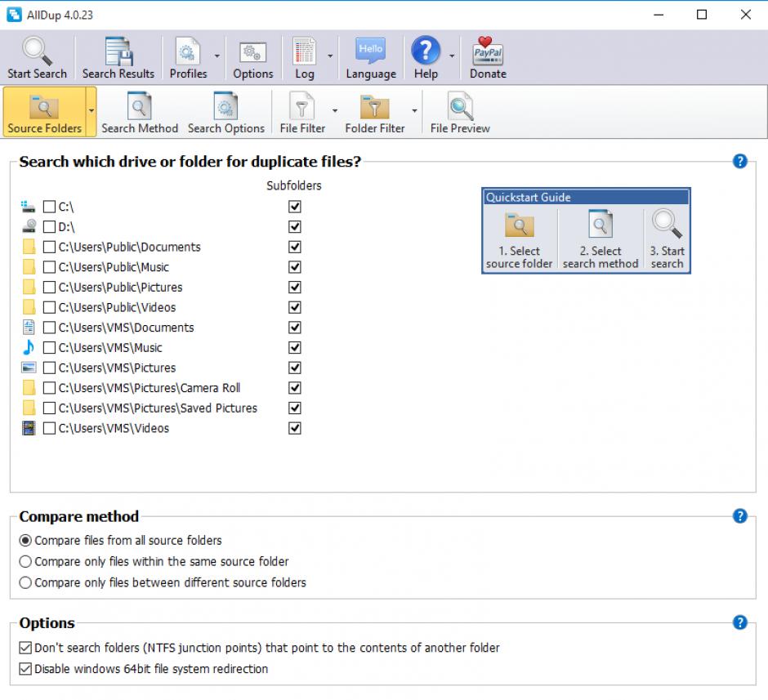Click the PayPal Donate icon
The image size is (768, 700).
click(x=488, y=51)
